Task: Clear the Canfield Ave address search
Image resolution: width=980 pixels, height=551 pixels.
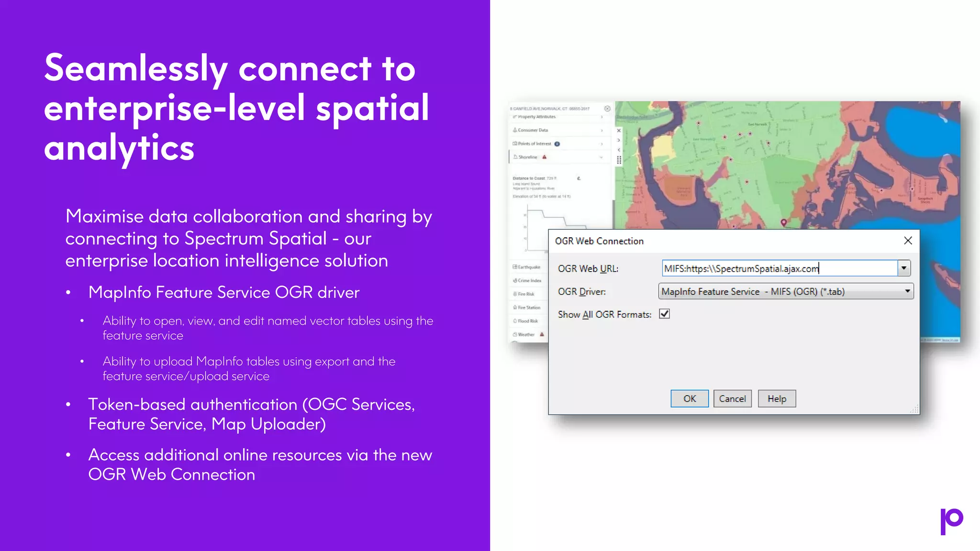Action: (x=607, y=109)
